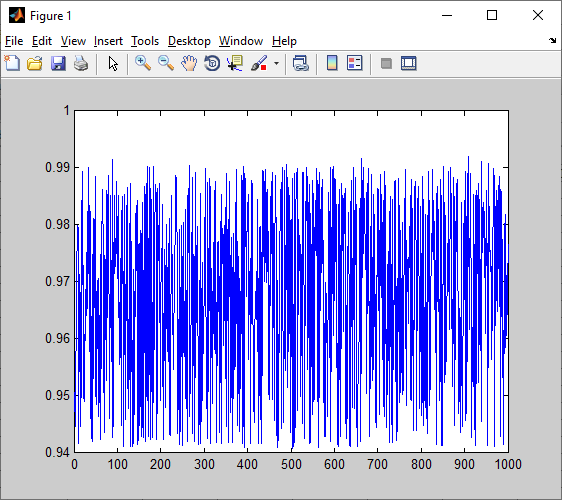Enable the Rotate 3D tool

click(x=212, y=63)
